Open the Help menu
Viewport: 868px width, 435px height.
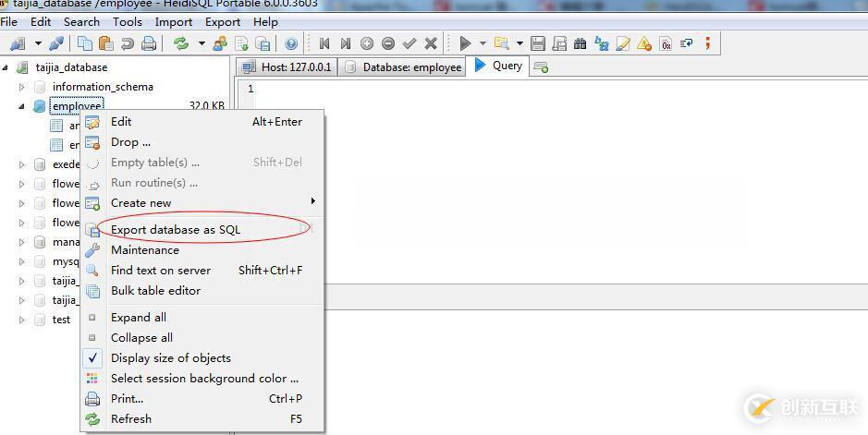265,22
